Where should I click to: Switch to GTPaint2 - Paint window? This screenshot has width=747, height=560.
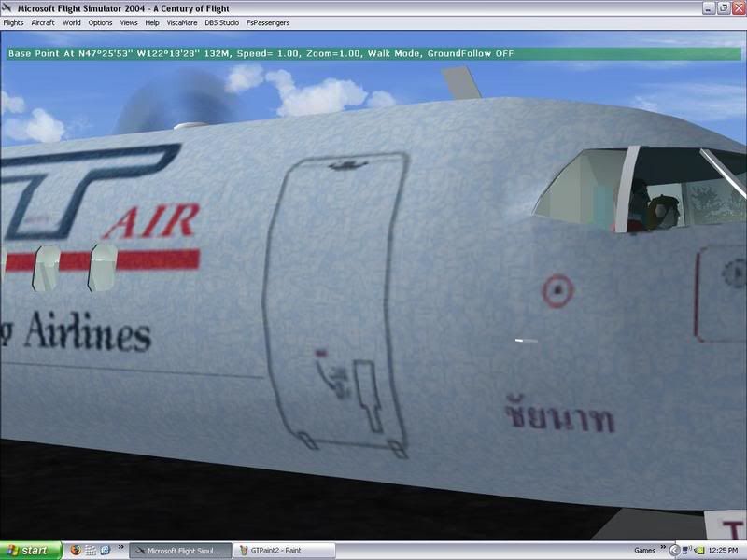tap(284, 551)
